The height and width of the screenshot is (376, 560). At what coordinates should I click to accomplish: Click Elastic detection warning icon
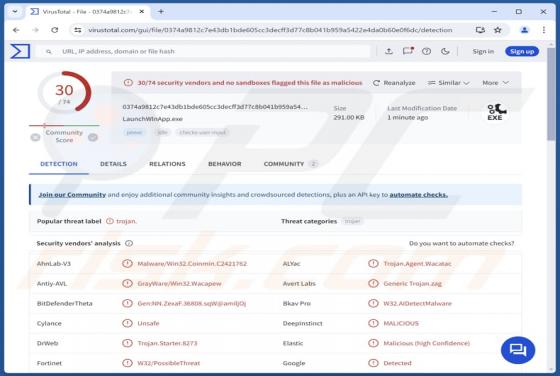(x=373, y=343)
